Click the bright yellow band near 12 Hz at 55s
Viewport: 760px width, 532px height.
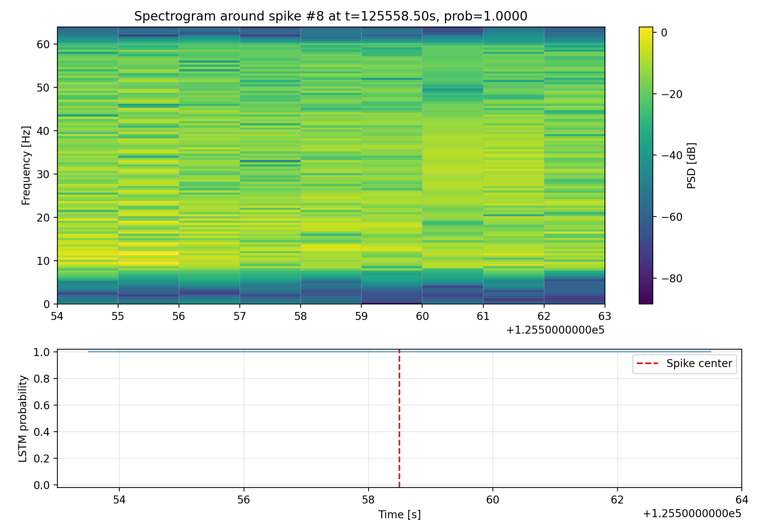148,253
